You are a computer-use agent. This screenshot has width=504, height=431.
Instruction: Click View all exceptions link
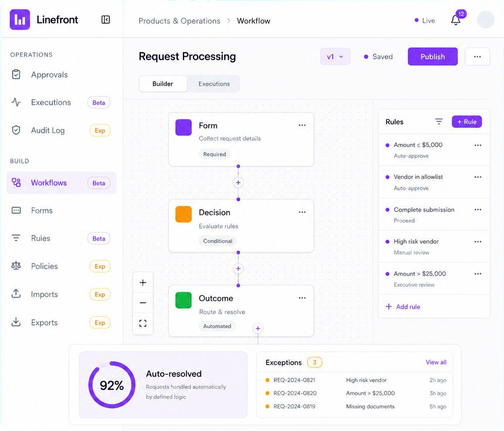(436, 362)
